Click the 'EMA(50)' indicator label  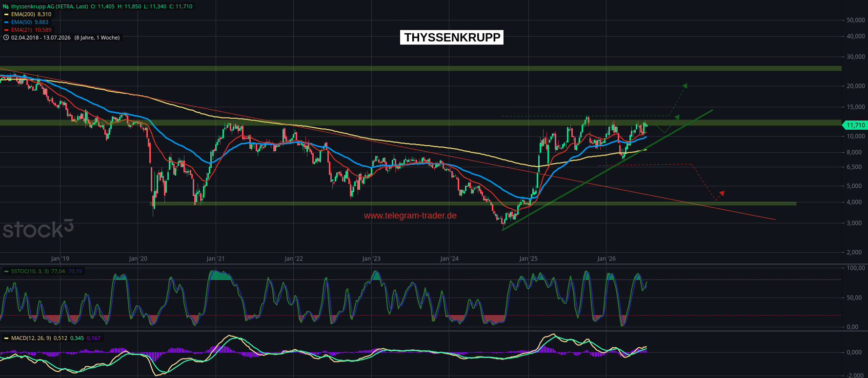tap(21, 22)
